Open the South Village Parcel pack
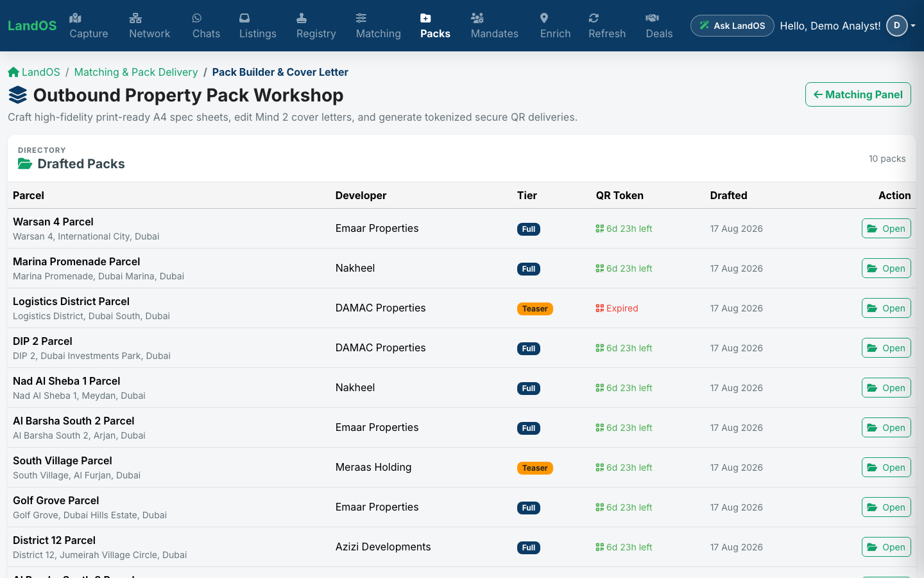This screenshot has height=578, width=924. tap(886, 468)
